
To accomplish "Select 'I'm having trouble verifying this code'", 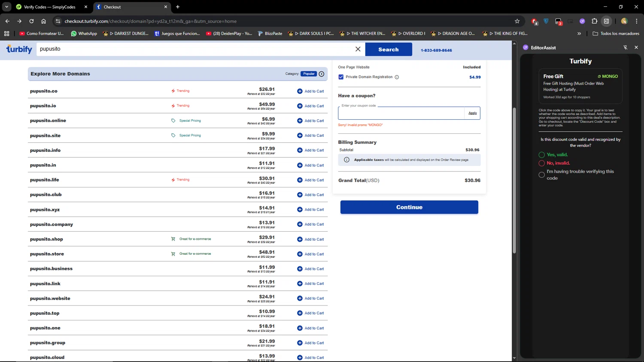I will (541, 175).
